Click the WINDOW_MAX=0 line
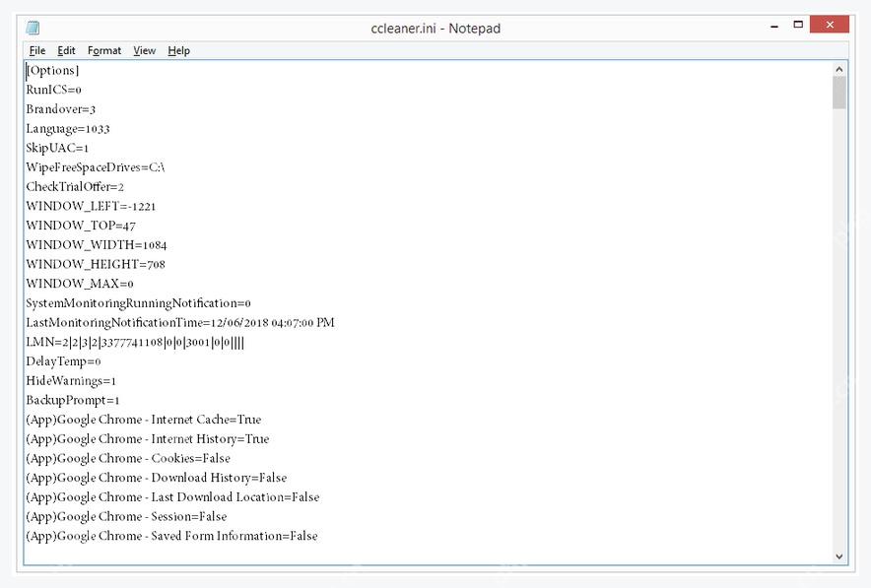Image resolution: width=871 pixels, height=588 pixels. coord(80,284)
